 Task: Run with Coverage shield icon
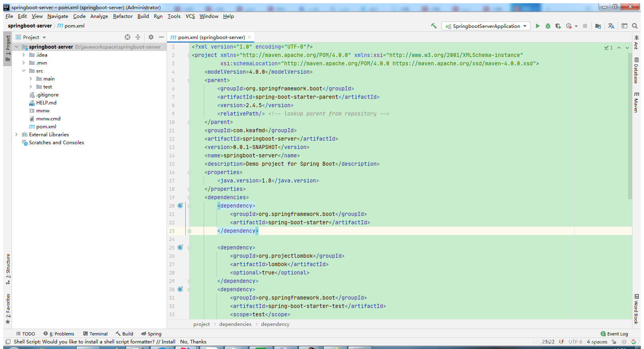[558, 26]
